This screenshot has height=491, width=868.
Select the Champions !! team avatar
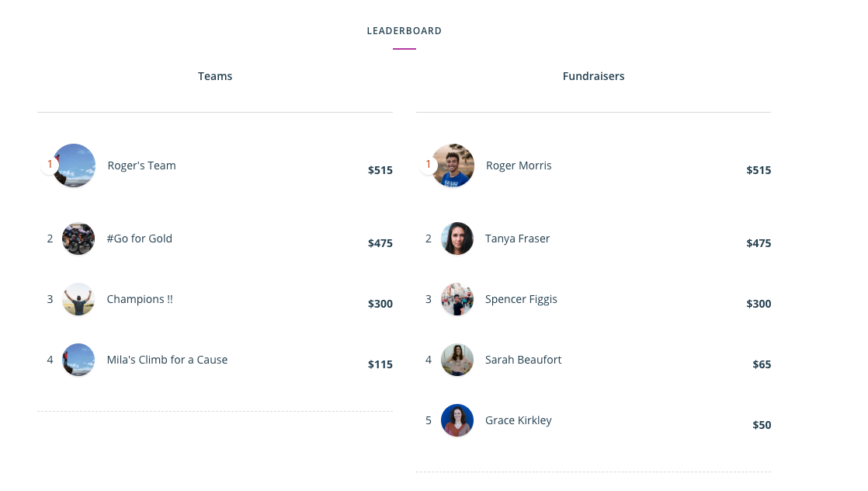click(78, 299)
